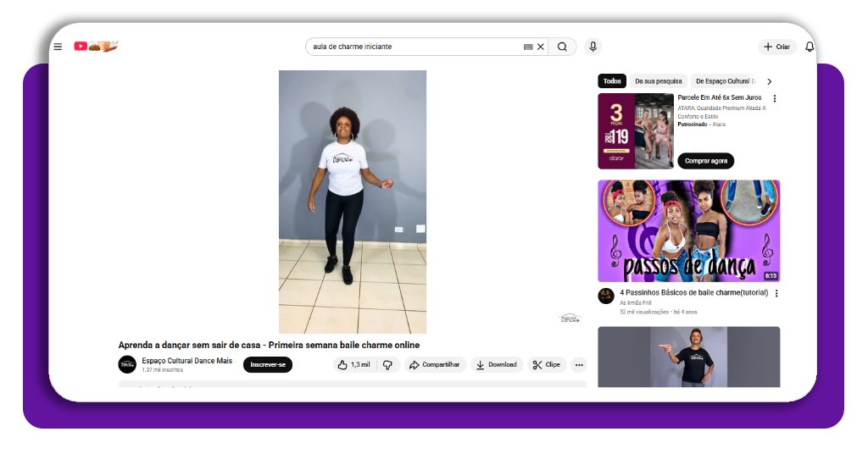Screen dimensions: 868x454
Task: Select the Da sua pesquisa chip
Action: tap(658, 81)
